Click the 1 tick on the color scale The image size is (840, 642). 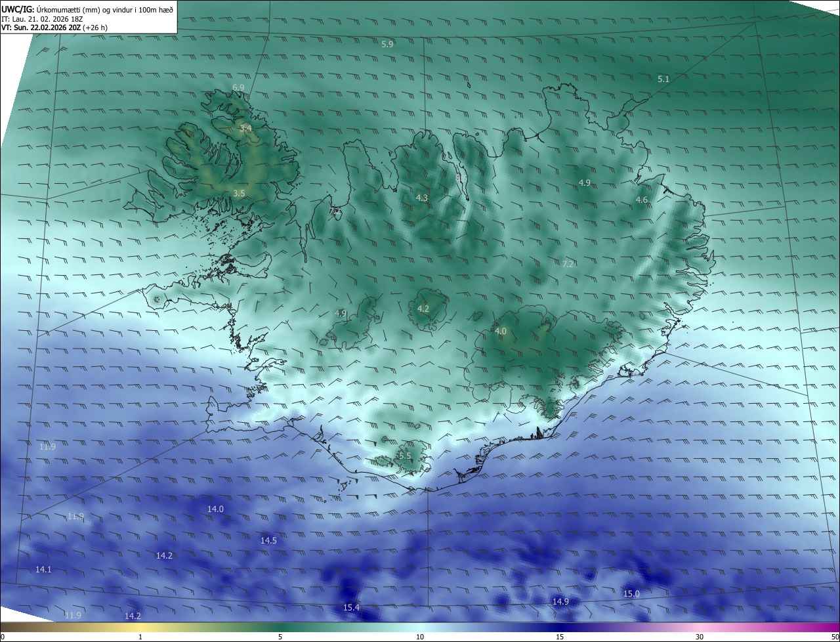140,637
